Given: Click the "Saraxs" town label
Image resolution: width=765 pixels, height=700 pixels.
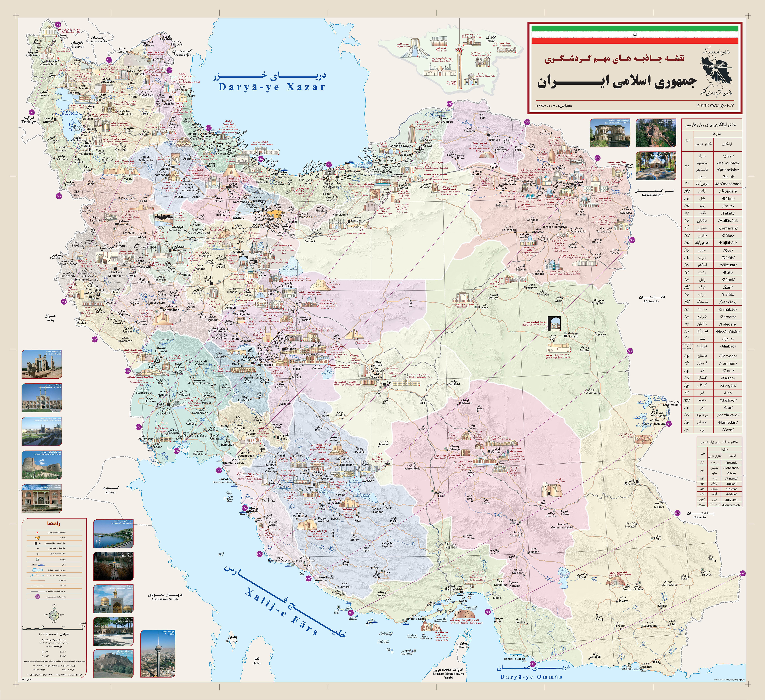Looking at the screenshot, I should pyautogui.click(x=629, y=167).
